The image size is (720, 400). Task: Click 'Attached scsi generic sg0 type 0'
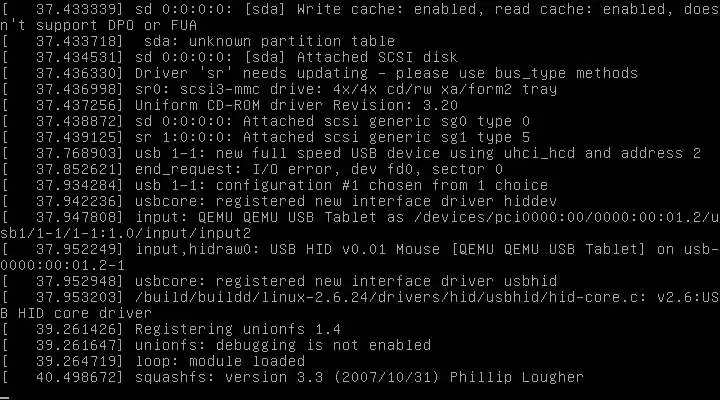tap(386, 121)
